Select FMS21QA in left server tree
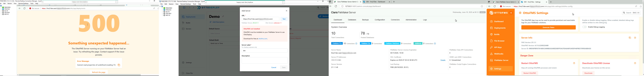The width and height of the screenshot is (644, 76). tap(7, 9)
